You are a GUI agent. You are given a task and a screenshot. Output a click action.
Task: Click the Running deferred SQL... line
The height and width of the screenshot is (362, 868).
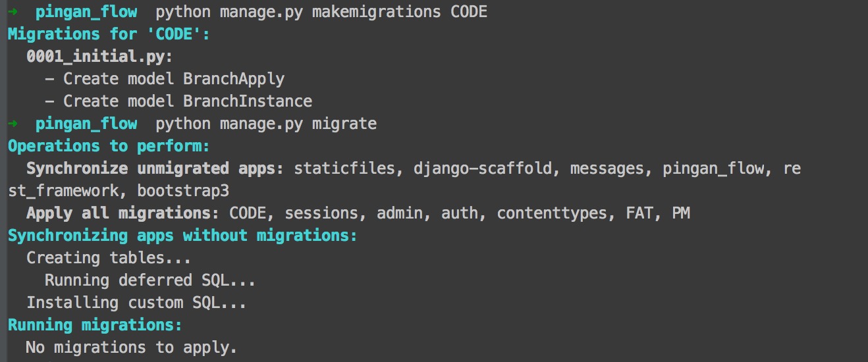150,280
